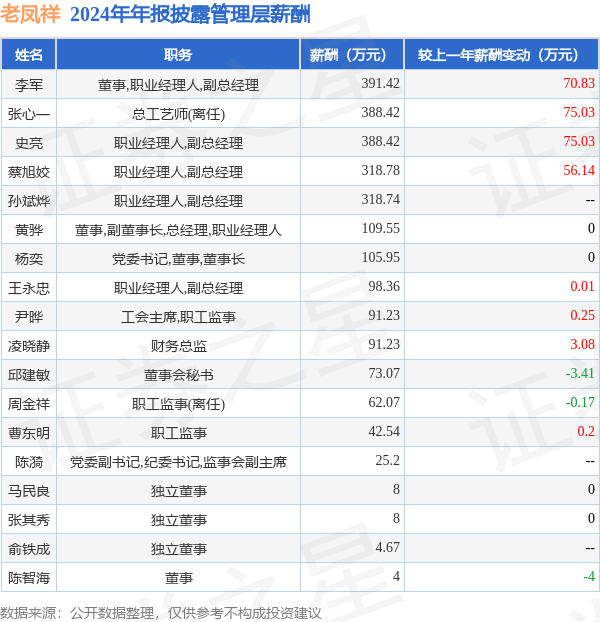Viewport: 600px width, 622px height.
Task: Click the name 王永忠
Action: tap(29, 288)
